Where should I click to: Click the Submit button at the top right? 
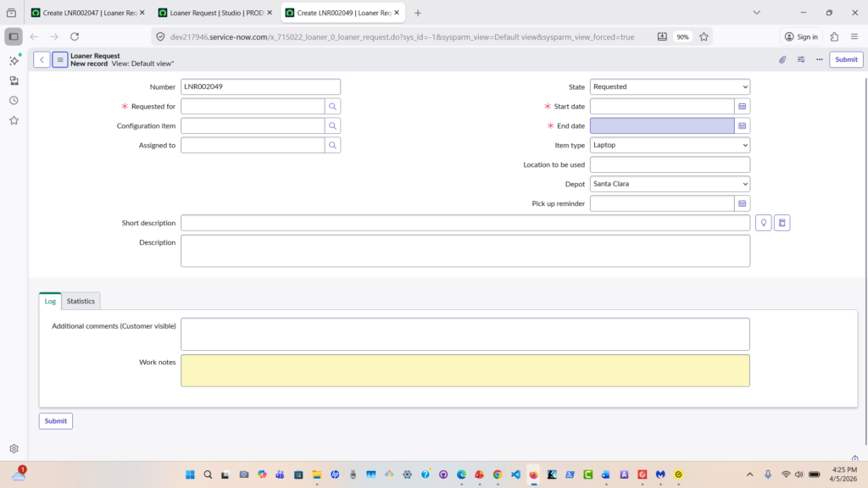point(845,59)
